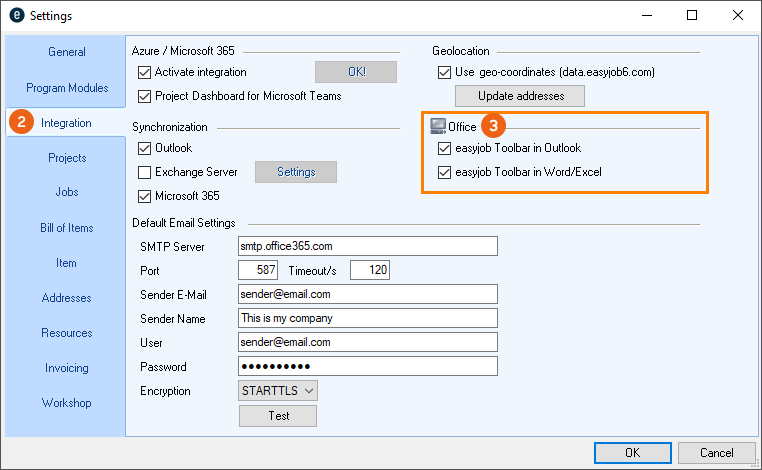Uncheck Use geo-coordinates option
The width and height of the screenshot is (762, 470).
point(445,72)
